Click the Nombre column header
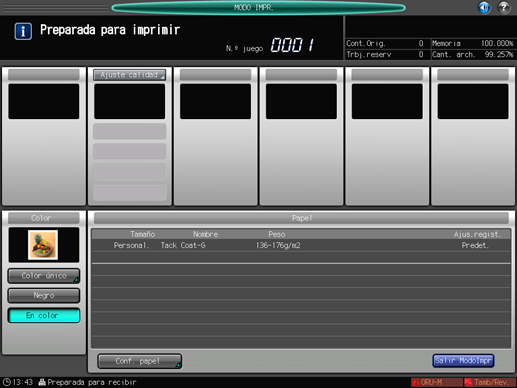 click(x=205, y=234)
